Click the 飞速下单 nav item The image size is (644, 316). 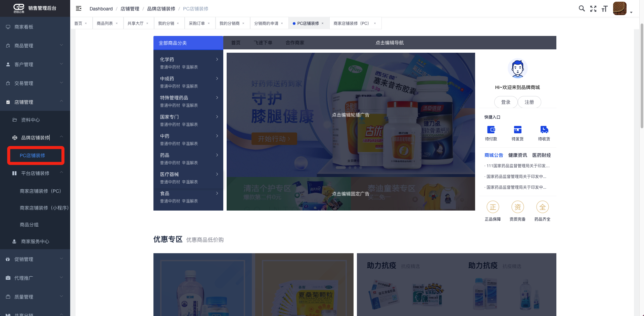click(263, 43)
